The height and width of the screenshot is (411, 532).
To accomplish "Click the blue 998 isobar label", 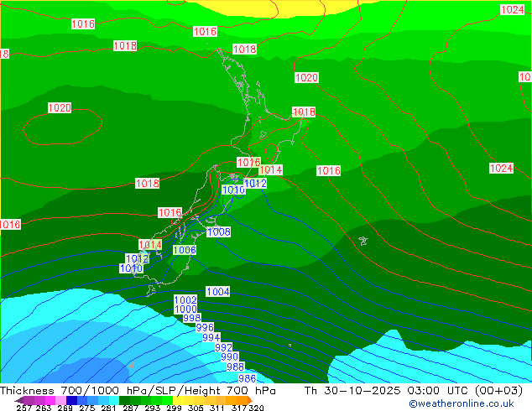I will tap(191, 318).
